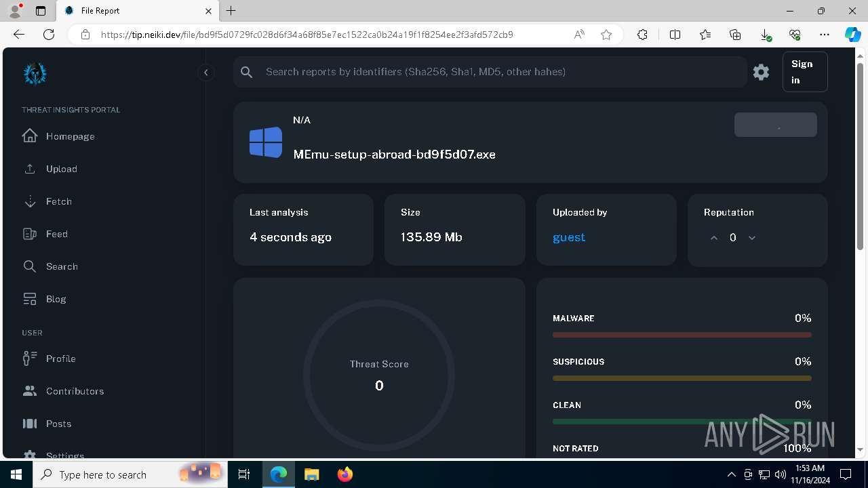Image resolution: width=868 pixels, height=488 pixels.
Task: Click the file name MEmu-setup-abroad-bd9f5d07.exe
Action: click(x=395, y=155)
